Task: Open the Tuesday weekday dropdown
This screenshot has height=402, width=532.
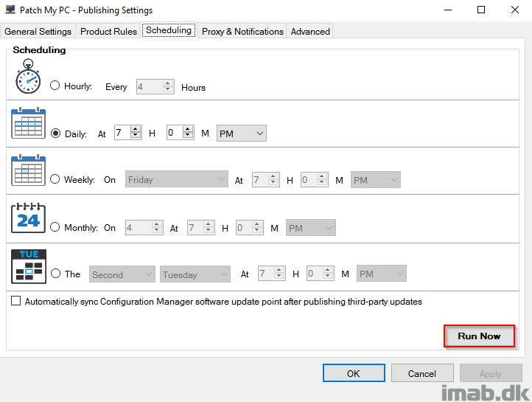Action: 195,274
